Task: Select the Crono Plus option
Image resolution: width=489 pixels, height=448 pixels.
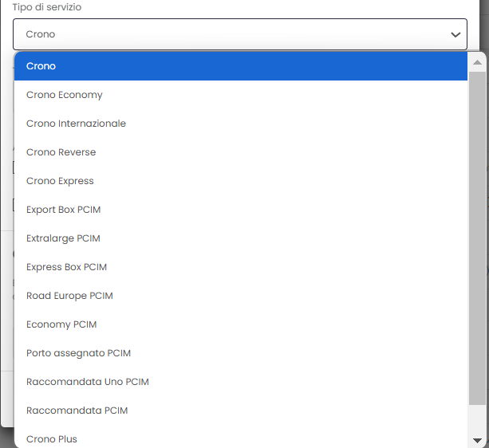Action: click(x=241, y=438)
